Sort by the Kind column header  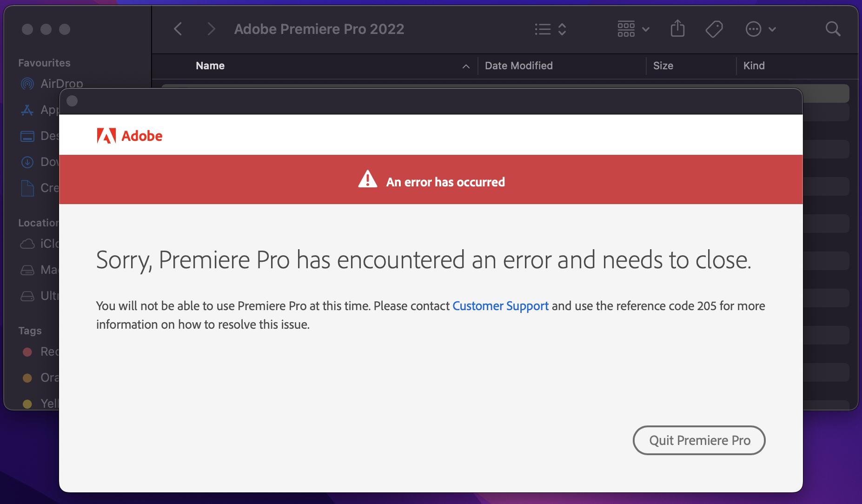pyautogui.click(x=754, y=66)
